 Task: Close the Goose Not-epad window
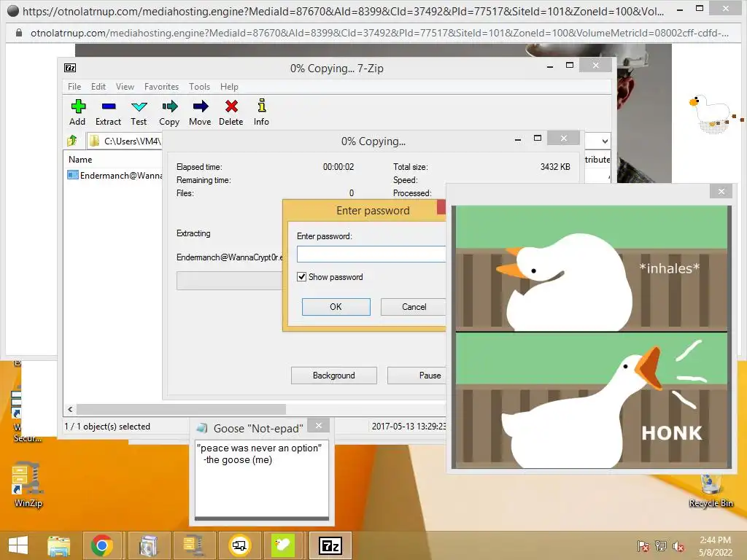319,425
